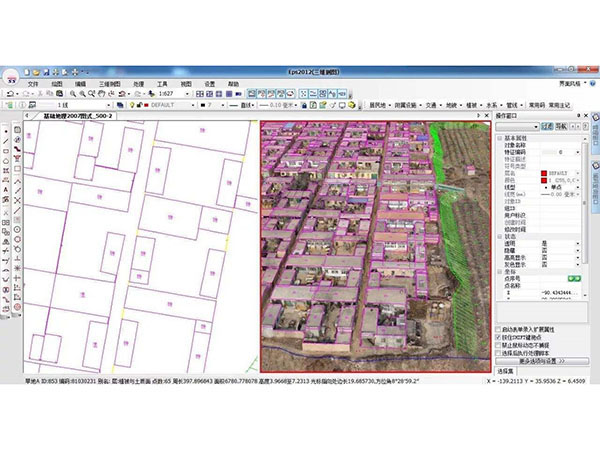This screenshot has height=450, width=600.
Task: Open the 帮助 menu
Action: [x=233, y=84]
